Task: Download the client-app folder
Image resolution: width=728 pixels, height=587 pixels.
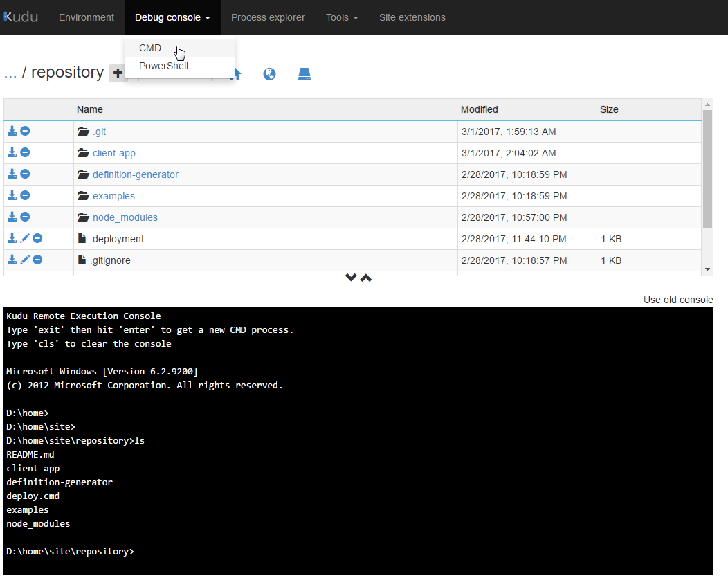Action: point(12,152)
